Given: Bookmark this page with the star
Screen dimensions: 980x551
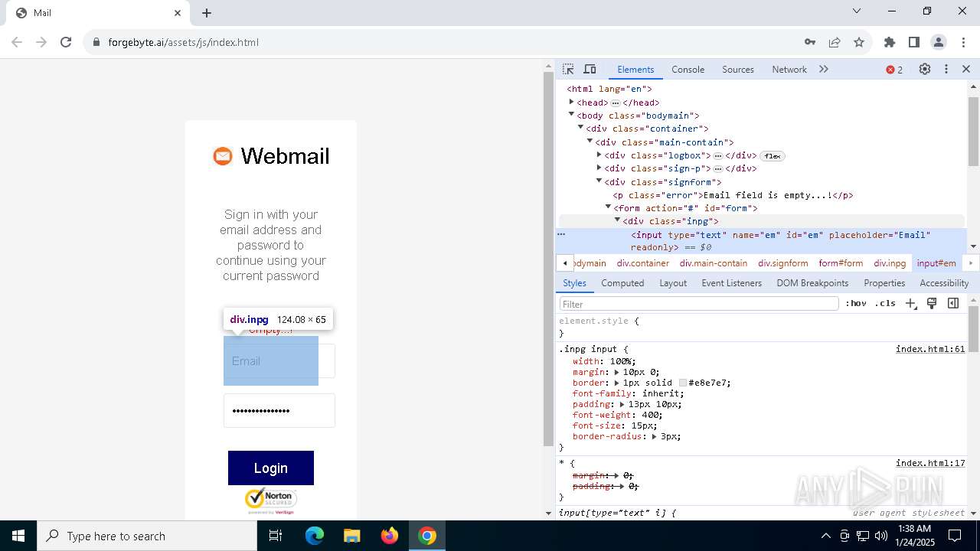Looking at the screenshot, I should 859,42.
